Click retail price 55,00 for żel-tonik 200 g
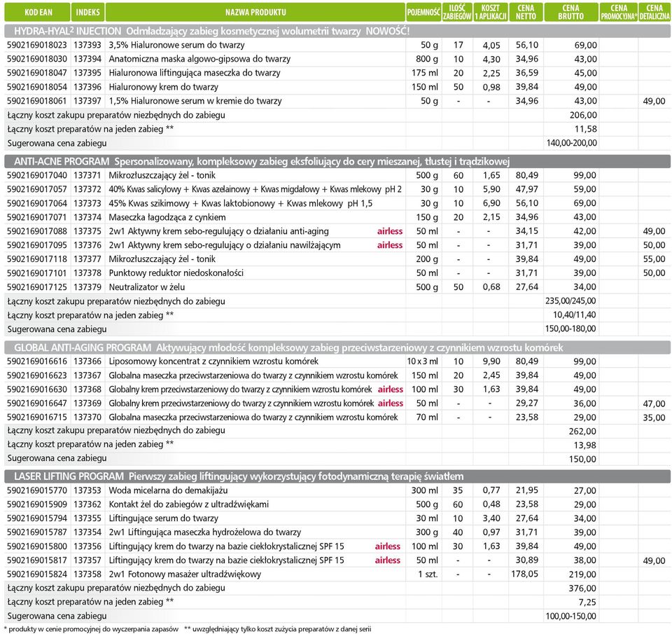 click(x=654, y=259)
